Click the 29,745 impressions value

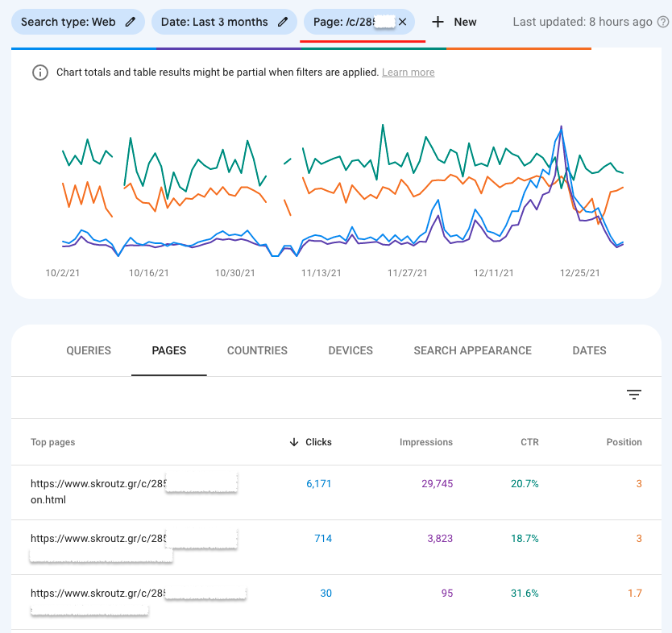point(438,484)
